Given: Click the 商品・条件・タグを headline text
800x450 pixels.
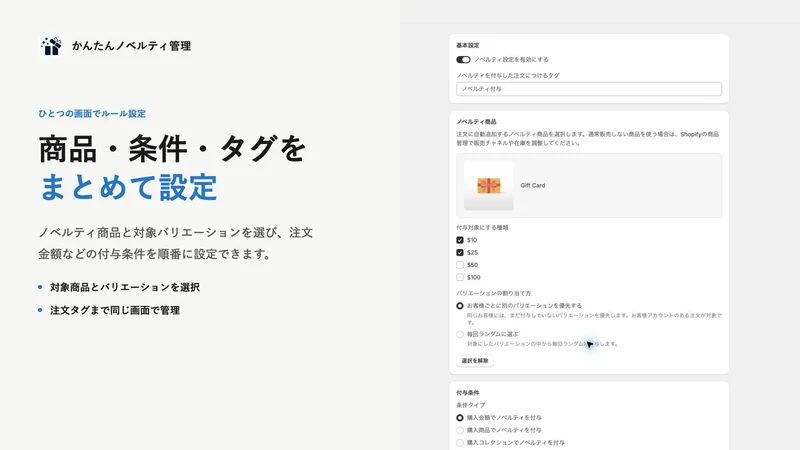Looking at the screenshot, I should pyautogui.click(x=172, y=149).
